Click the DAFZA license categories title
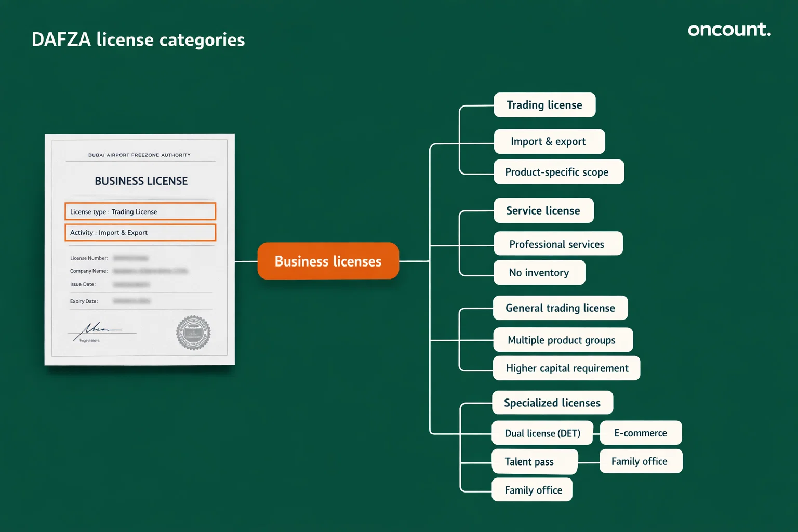 coord(138,39)
